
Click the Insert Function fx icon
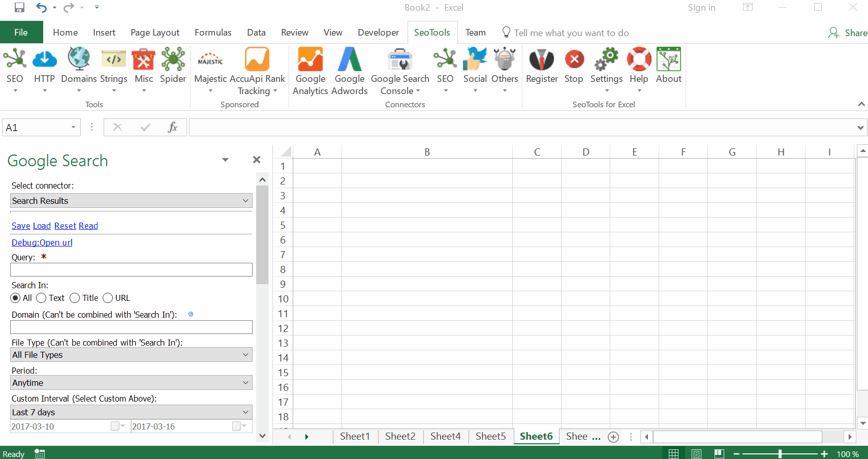pyautogui.click(x=173, y=127)
